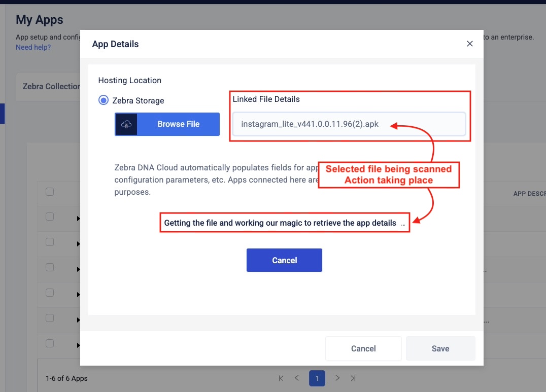Go to previous page arrow
546x392 pixels.
click(x=297, y=378)
